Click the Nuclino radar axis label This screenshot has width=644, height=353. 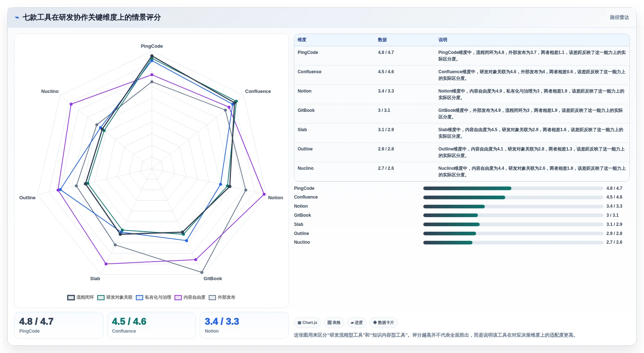pos(50,91)
